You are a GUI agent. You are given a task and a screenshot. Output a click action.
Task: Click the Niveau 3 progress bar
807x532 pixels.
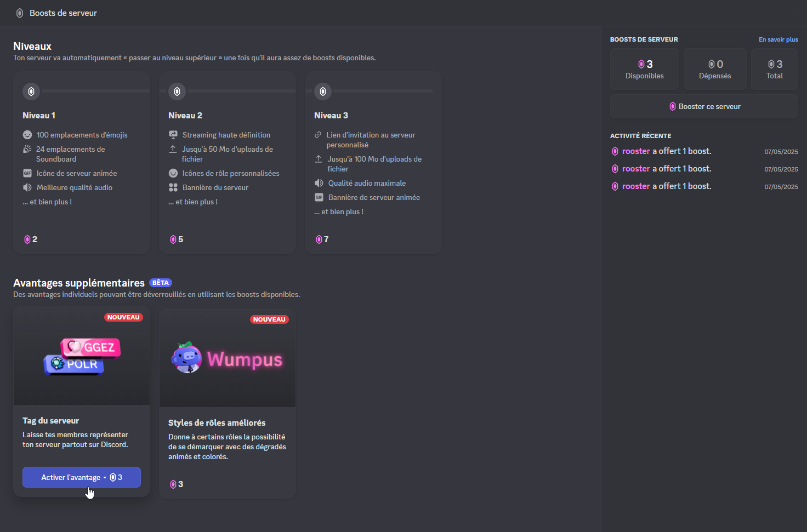coord(383,91)
